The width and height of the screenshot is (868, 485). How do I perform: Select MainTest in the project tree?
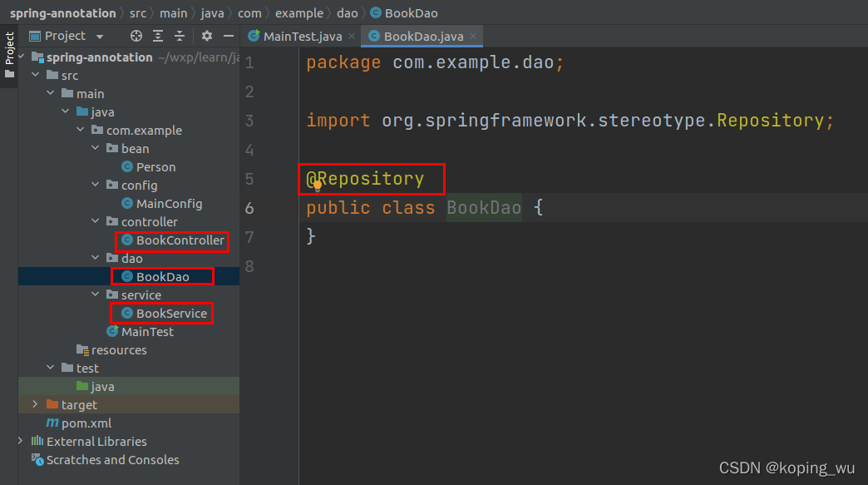[x=147, y=331]
